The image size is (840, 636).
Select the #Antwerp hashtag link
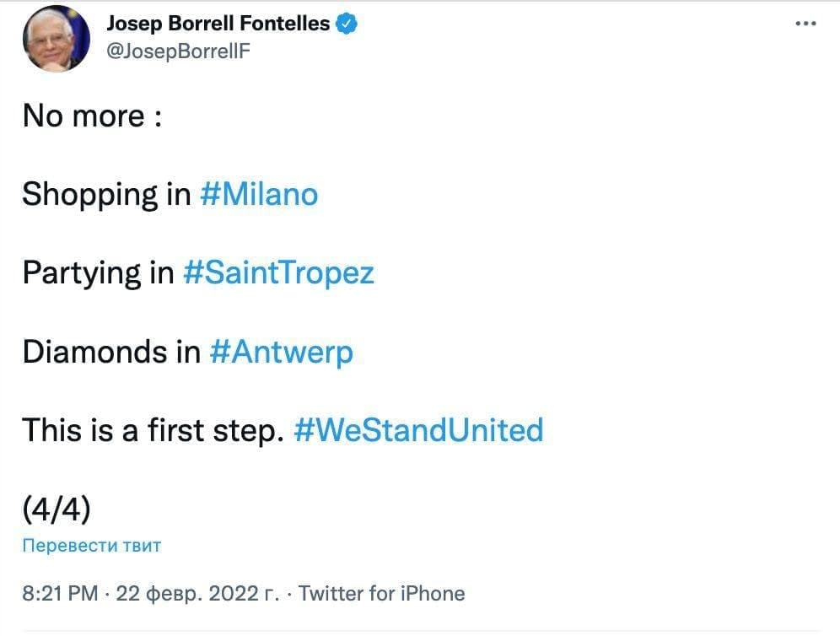click(x=281, y=352)
